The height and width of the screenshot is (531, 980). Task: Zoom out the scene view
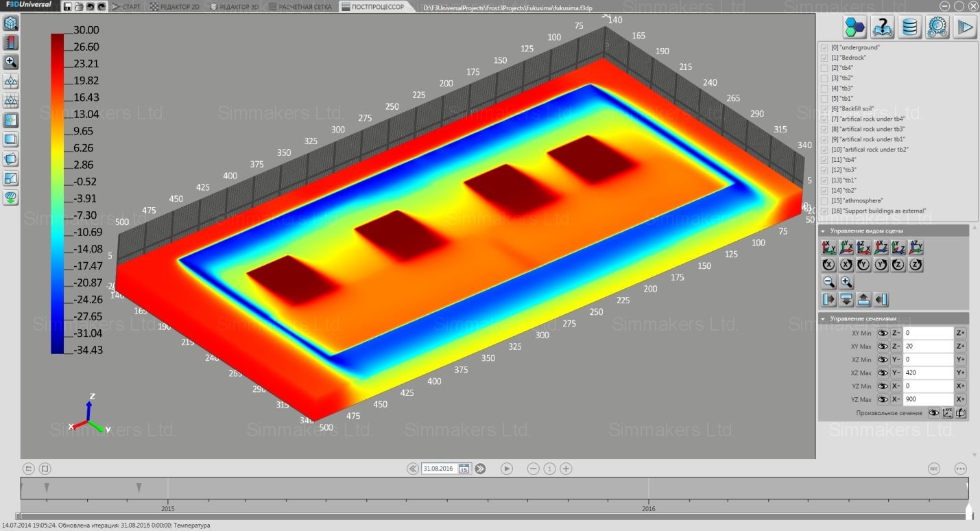pyautogui.click(x=828, y=282)
